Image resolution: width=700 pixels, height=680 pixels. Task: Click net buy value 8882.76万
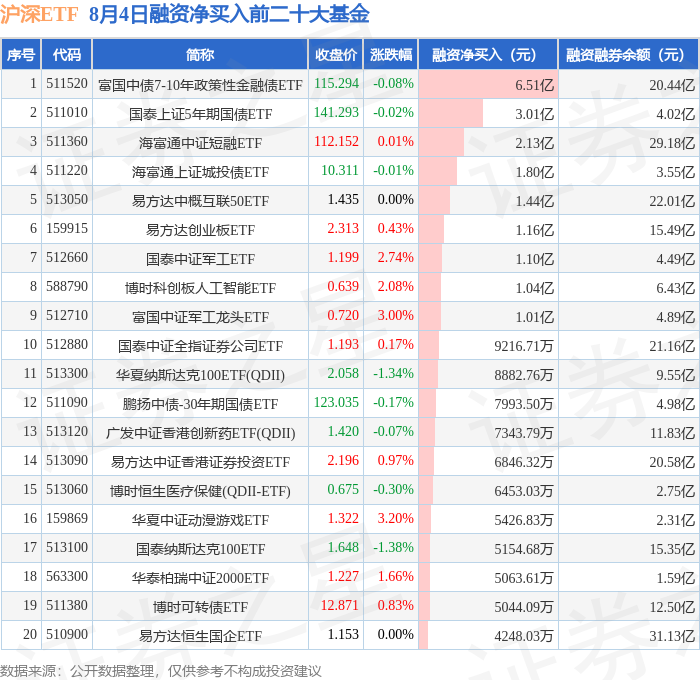tap(524, 375)
